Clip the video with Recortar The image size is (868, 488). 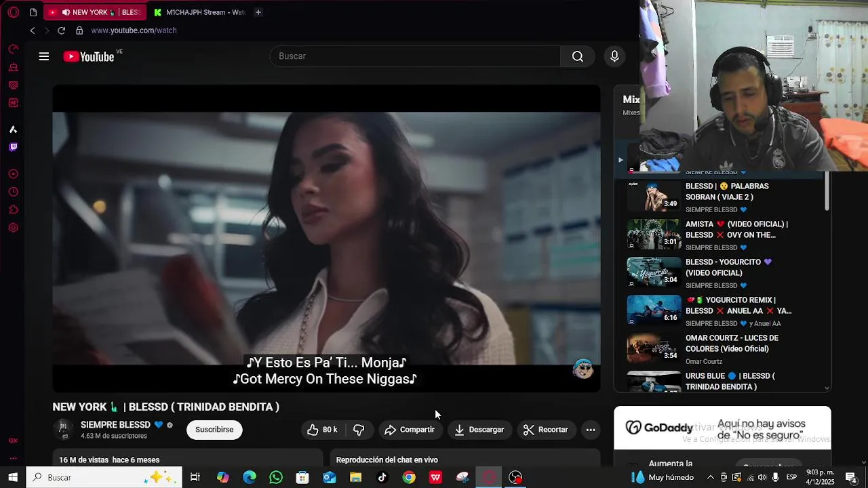pyautogui.click(x=546, y=430)
